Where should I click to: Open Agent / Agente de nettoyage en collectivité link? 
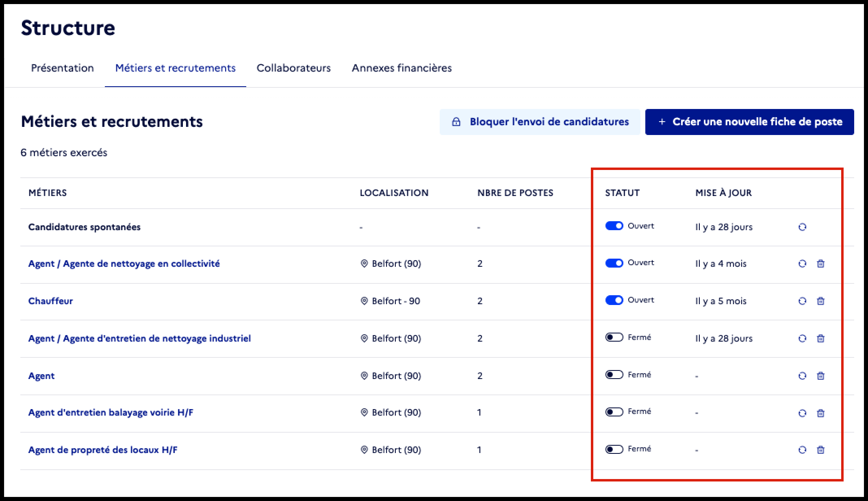coord(124,264)
